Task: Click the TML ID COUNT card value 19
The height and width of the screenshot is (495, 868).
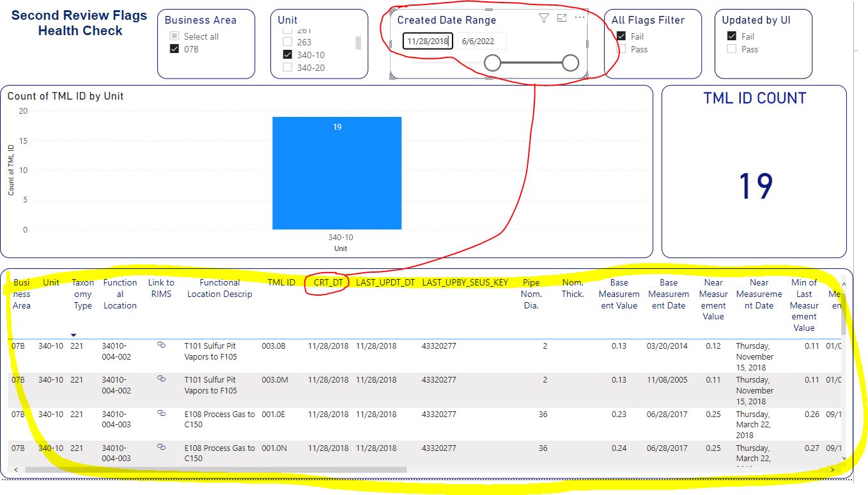Action: point(755,186)
